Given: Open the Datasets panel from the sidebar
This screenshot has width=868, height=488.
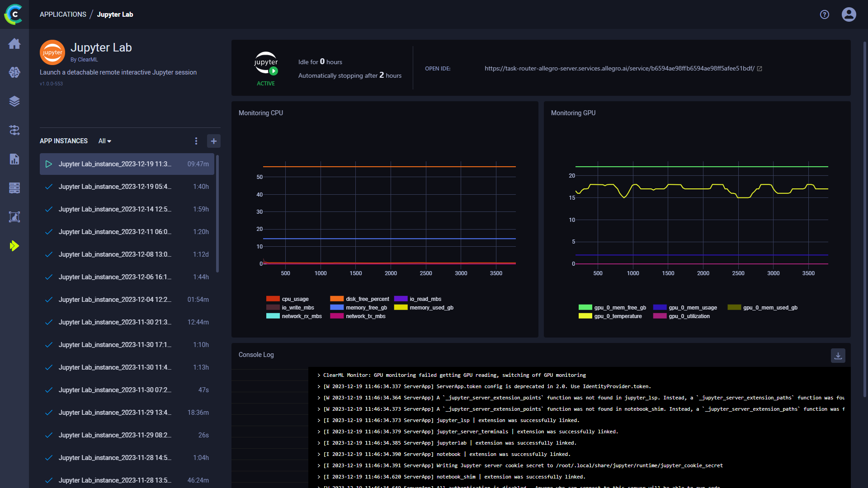Looking at the screenshot, I should (x=14, y=101).
